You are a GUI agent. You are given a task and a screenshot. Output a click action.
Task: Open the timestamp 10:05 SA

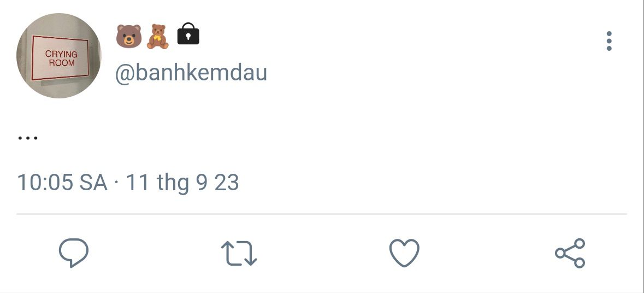pos(62,183)
